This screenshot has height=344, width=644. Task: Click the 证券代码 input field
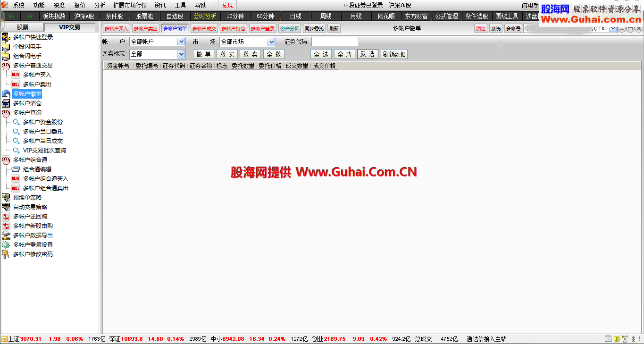pyautogui.click(x=335, y=42)
